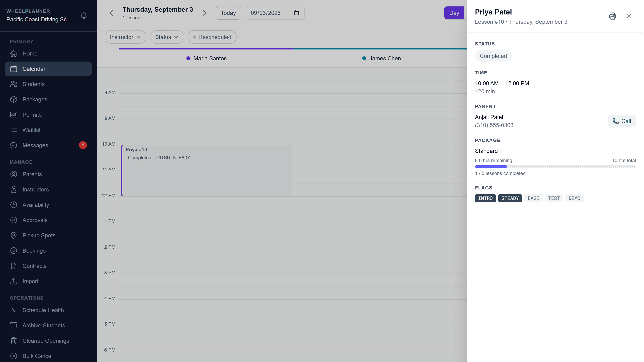Expand the Instructor filter dropdown
The image size is (644, 362).
coord(125,37)
